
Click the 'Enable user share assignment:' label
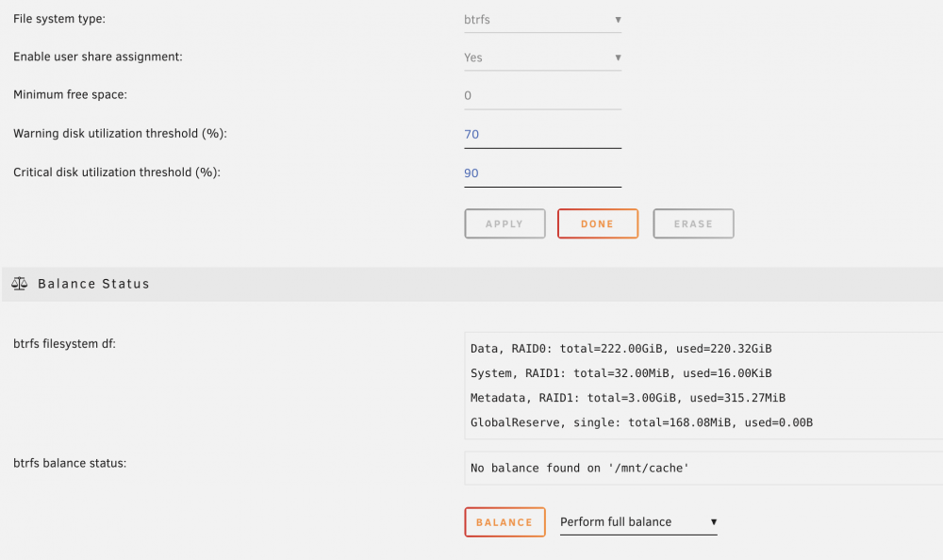pos(98,57)
